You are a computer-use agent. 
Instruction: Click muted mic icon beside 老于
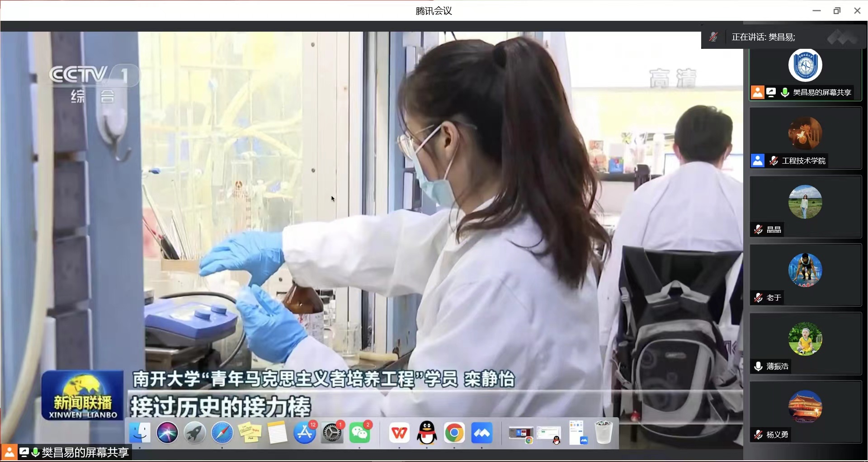point(758,298)
